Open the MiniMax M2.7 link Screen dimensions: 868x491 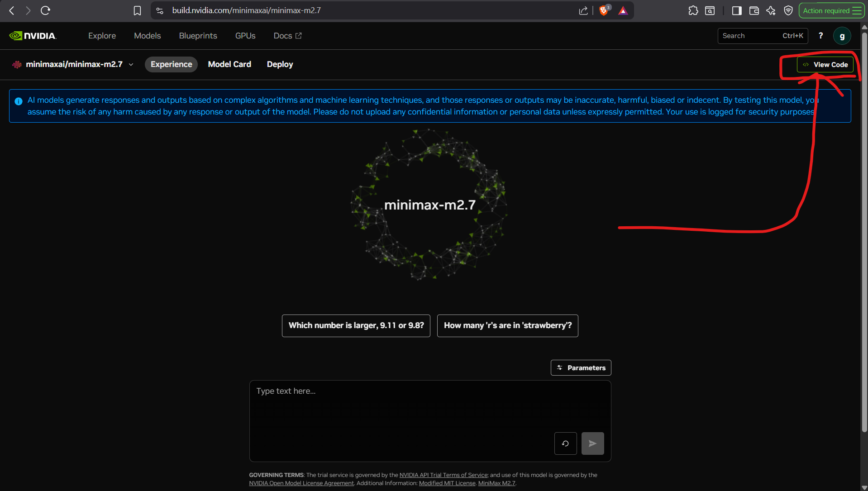pos(496,483)
